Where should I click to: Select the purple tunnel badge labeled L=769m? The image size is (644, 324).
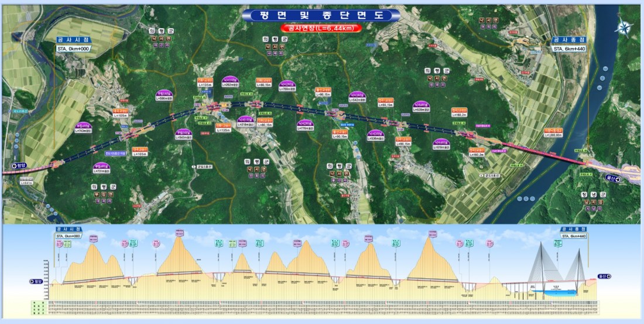pyautogui.click(x=287, y=86)
